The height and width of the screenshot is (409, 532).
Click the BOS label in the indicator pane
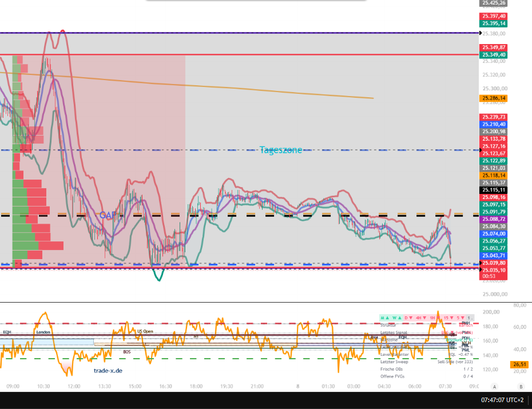point(127,352)
